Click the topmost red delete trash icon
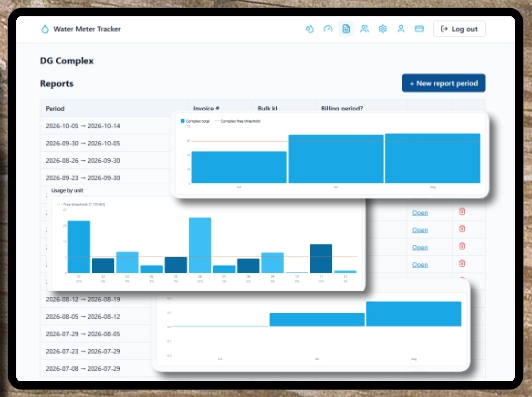 pyautogui.click(x=462, y=211)
